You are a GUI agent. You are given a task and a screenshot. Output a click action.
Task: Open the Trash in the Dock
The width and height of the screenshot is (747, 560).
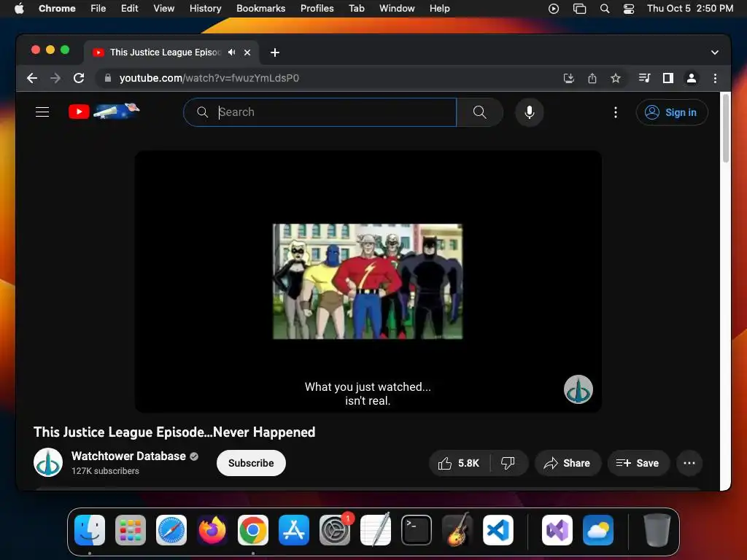657,529
